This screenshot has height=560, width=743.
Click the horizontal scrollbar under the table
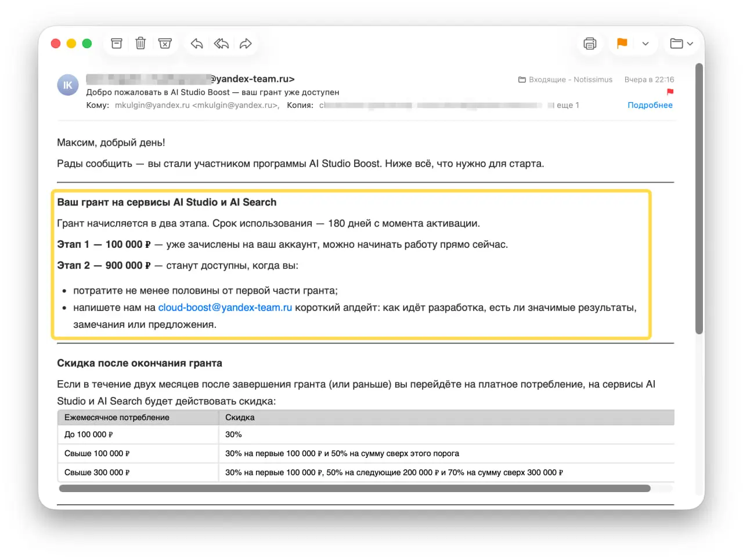click(x=355, y=489)
